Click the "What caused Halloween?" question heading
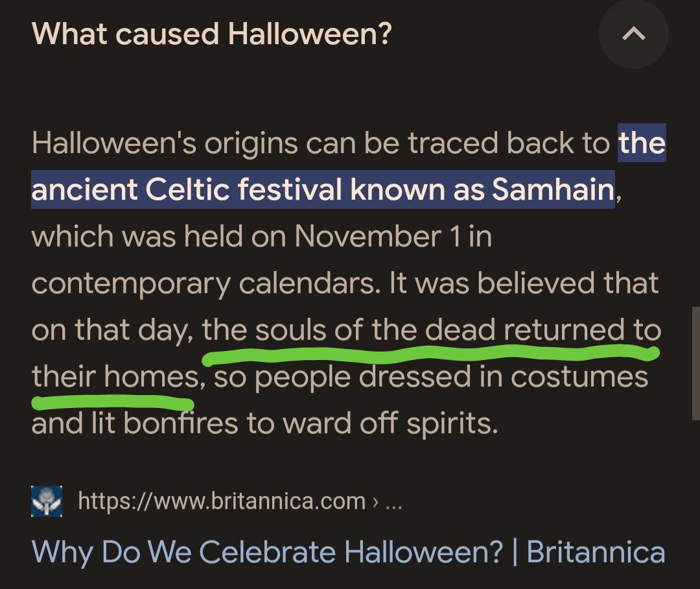The image size is (700, 589). [211, 34]
